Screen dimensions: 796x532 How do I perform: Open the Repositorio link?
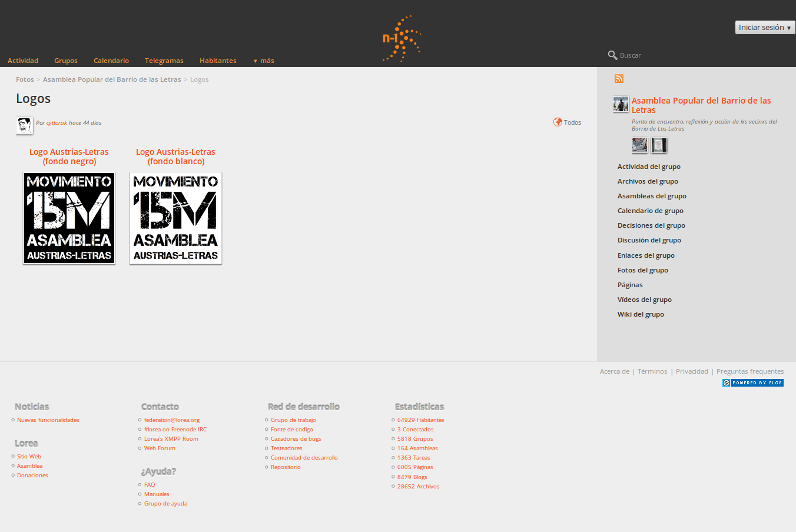pos(286,467)
